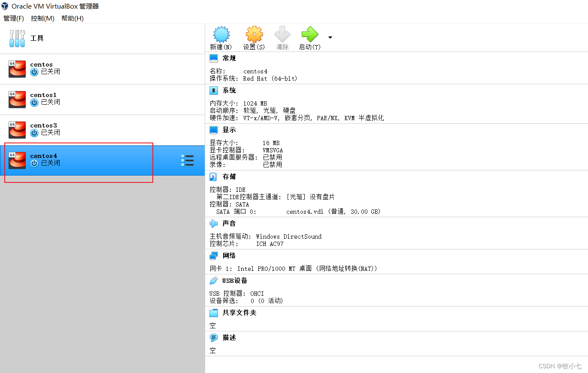Click the 网络 (Network) icon
The height and width of the screenshot is (373, 588).
(214, 256)
